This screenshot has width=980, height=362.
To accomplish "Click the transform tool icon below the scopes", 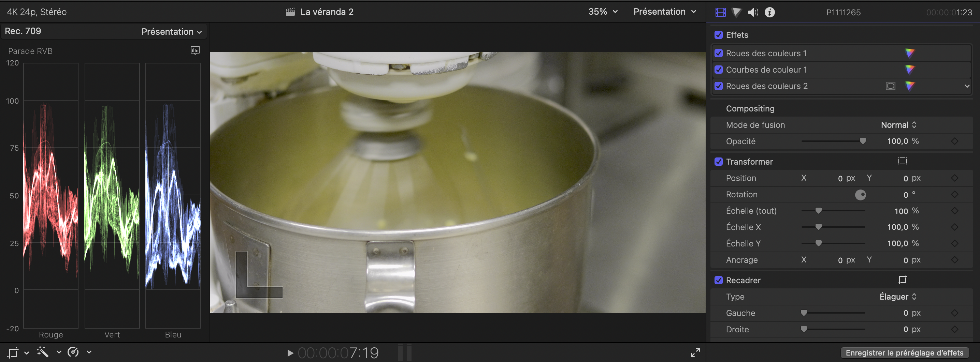I will 13,352.
